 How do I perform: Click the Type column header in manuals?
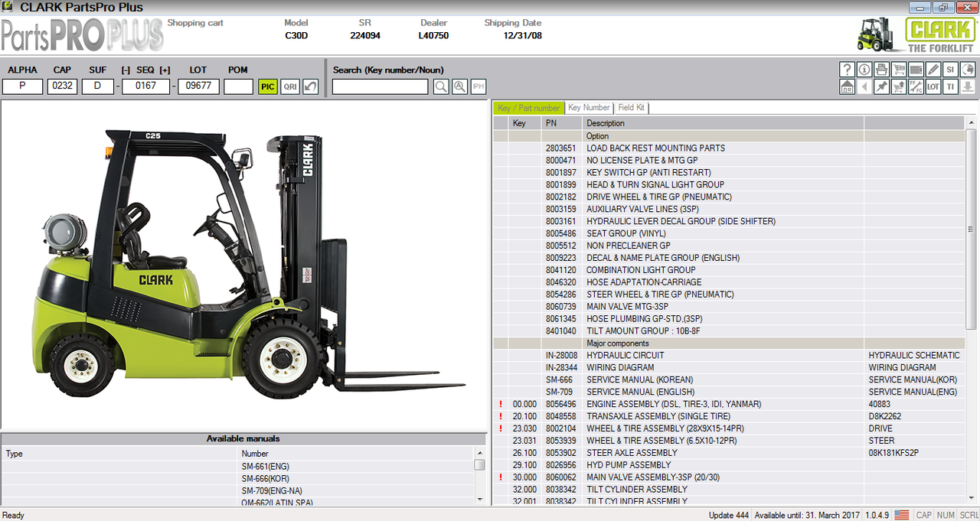point(119,454)
